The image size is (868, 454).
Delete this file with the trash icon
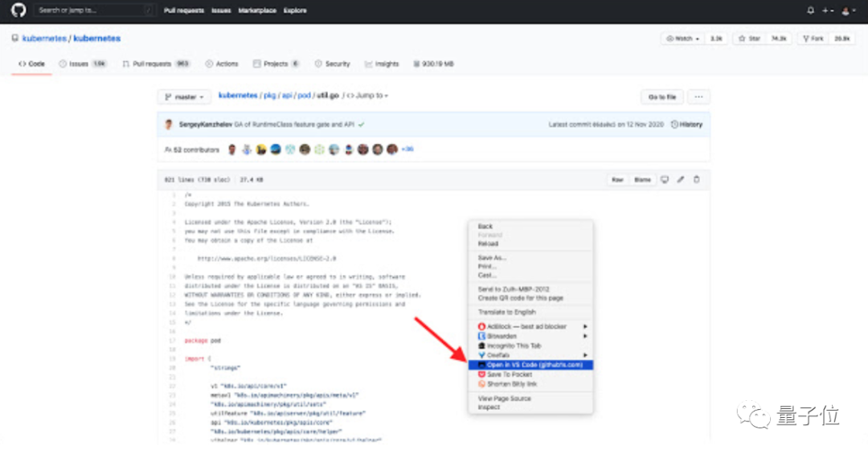[x=697, y=179]
